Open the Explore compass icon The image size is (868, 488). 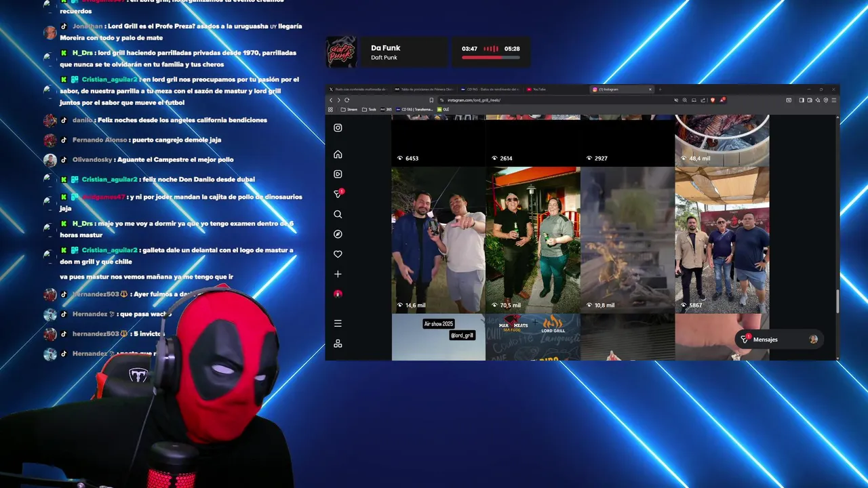(338, 234)
